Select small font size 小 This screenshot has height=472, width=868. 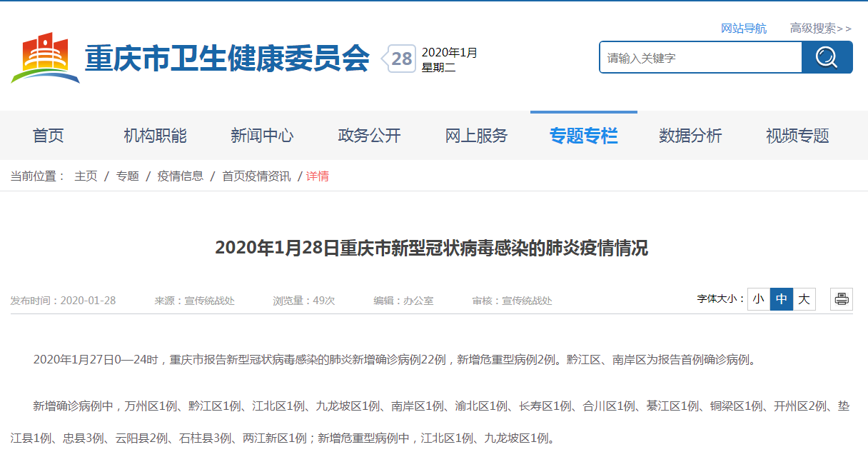[x=758, y=299]
